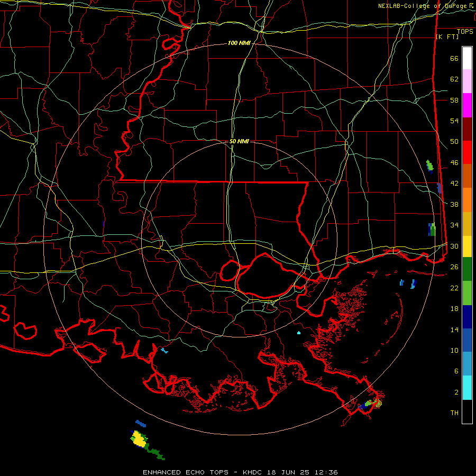Click the 54 value on the legend scale
The width and height of the screenshot is (476, 476).
coord(454,121)
